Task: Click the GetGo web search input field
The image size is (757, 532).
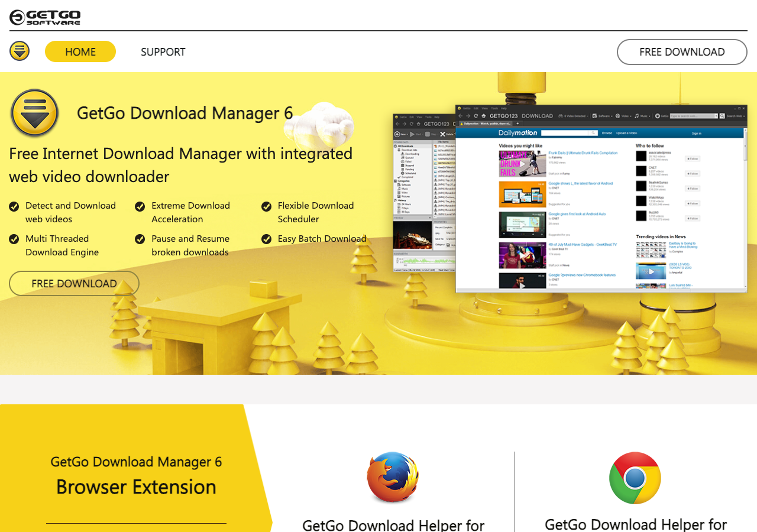Action: coord(694,116)
